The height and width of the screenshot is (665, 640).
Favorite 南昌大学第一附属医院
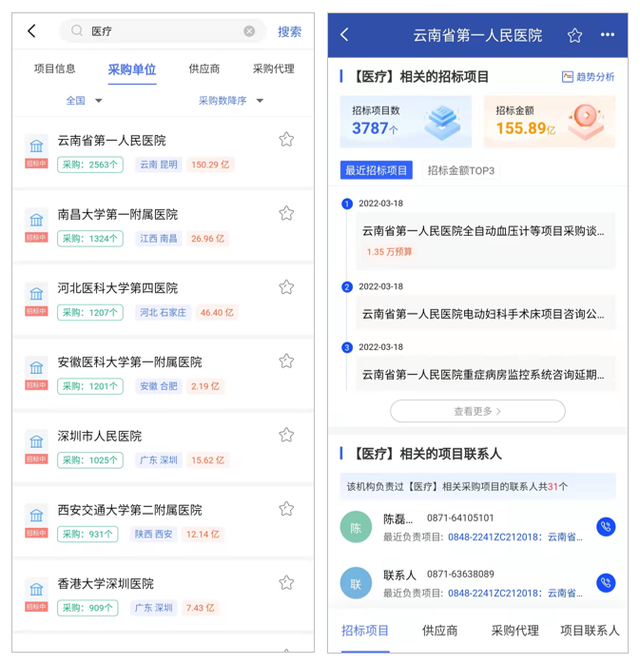click(x=286, y=213)
